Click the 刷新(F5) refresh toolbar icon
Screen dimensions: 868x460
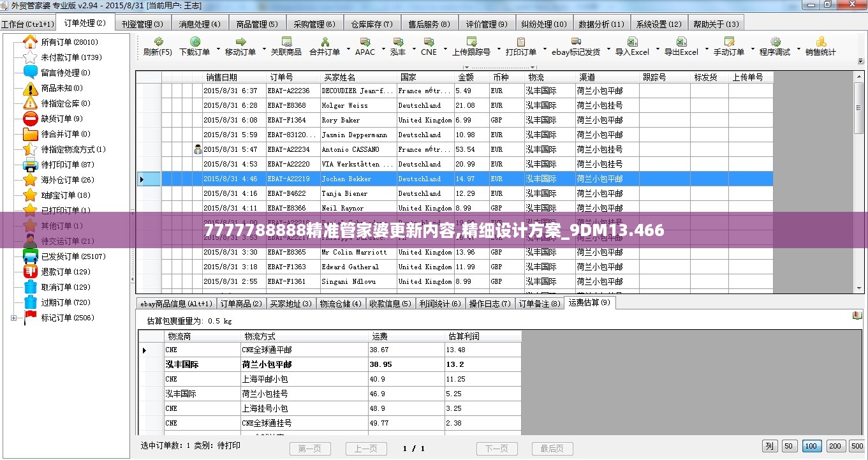158,42
